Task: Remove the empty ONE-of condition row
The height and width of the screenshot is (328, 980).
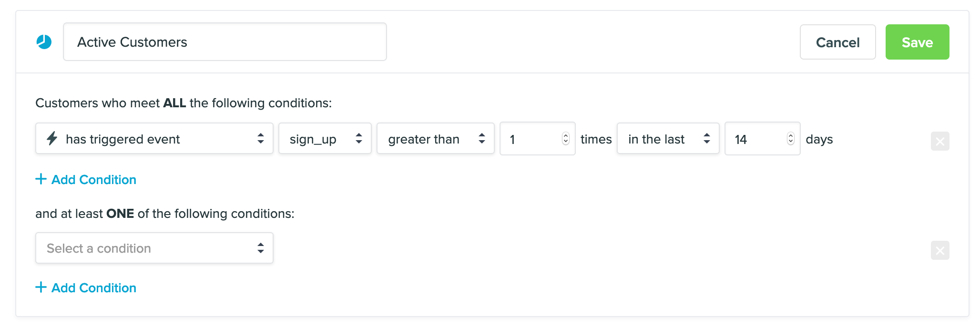Action: coord(939,250)
